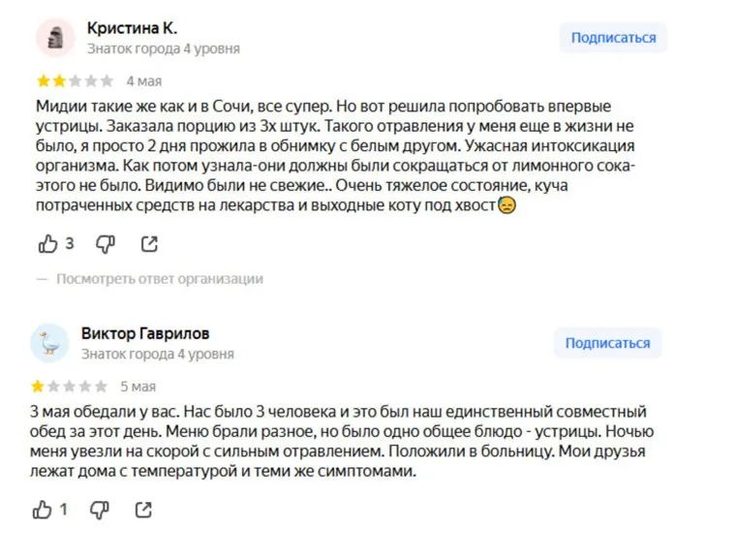
Task: Click "Знаток города 4 уровня" under Кристина К.
Action: pyautogui.click(x=163, y=48)
